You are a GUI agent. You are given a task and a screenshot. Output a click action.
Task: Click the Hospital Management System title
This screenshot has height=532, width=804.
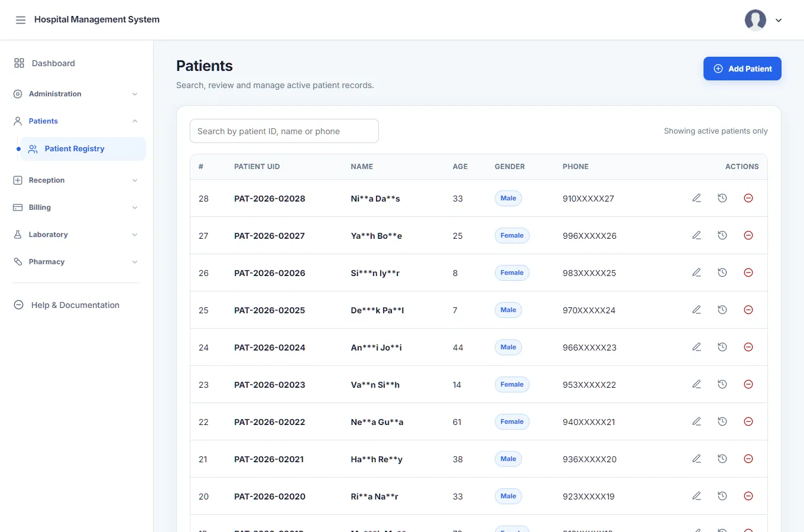[x=97, y=20]
